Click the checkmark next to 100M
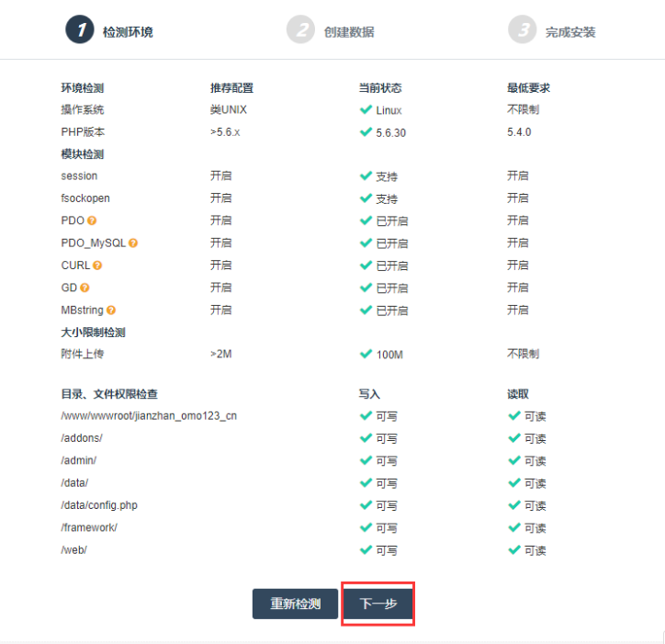Image resolution: width=665 pixels, height=644 pixels. coord(366,354)
